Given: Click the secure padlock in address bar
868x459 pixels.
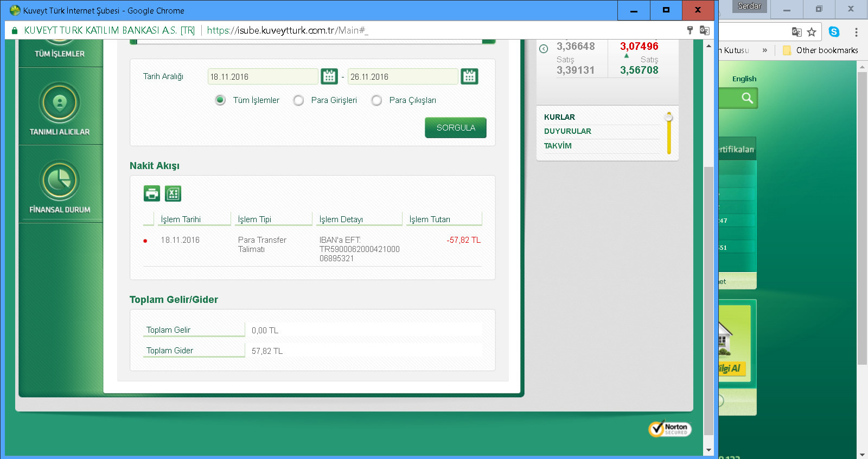Looking at the screenshot, I should [15, 30].
